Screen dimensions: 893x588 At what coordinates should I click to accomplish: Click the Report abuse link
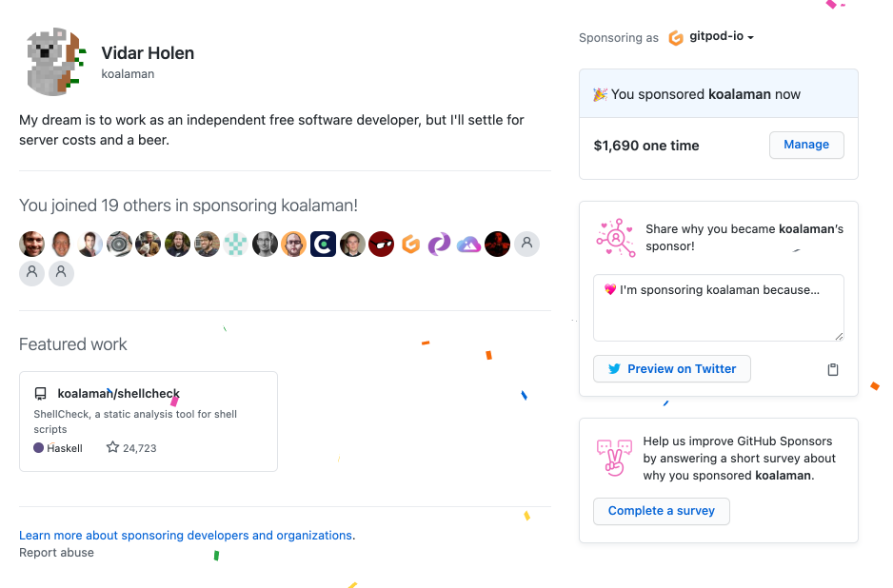(56, 553)
